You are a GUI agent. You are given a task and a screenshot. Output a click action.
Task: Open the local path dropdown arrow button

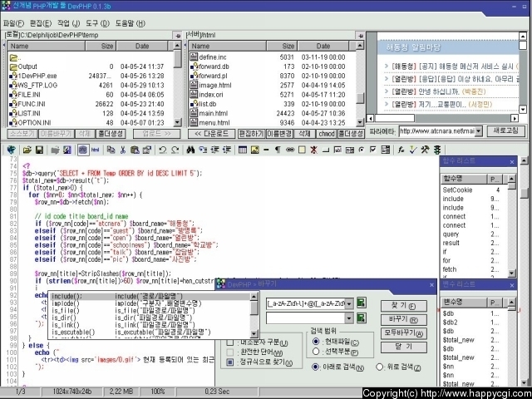(x=177, y=35)
